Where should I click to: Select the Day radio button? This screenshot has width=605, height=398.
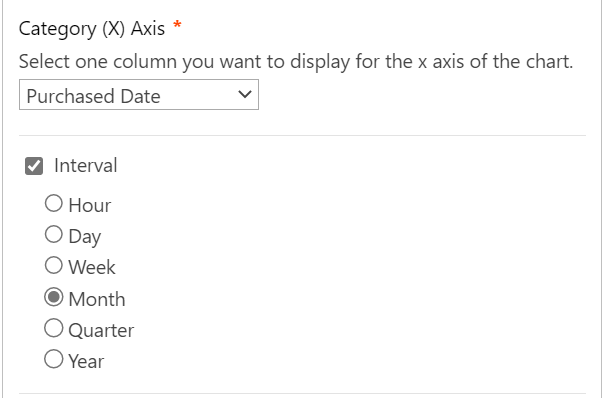[54, 234]
